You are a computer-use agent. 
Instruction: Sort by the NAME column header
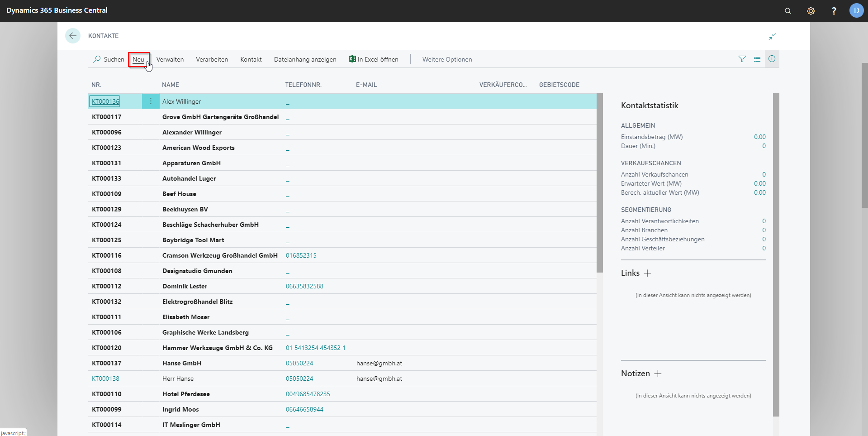point(171,85)
